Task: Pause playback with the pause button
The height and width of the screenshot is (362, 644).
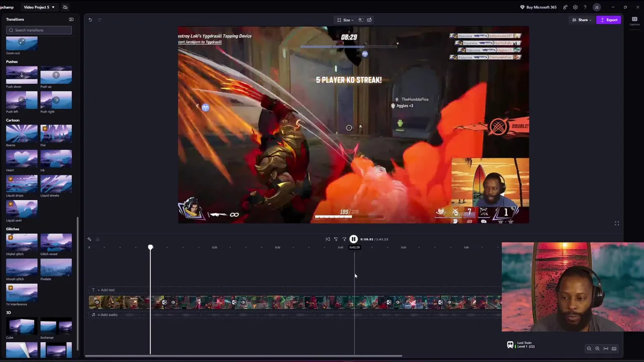Action: pos(354,239)
